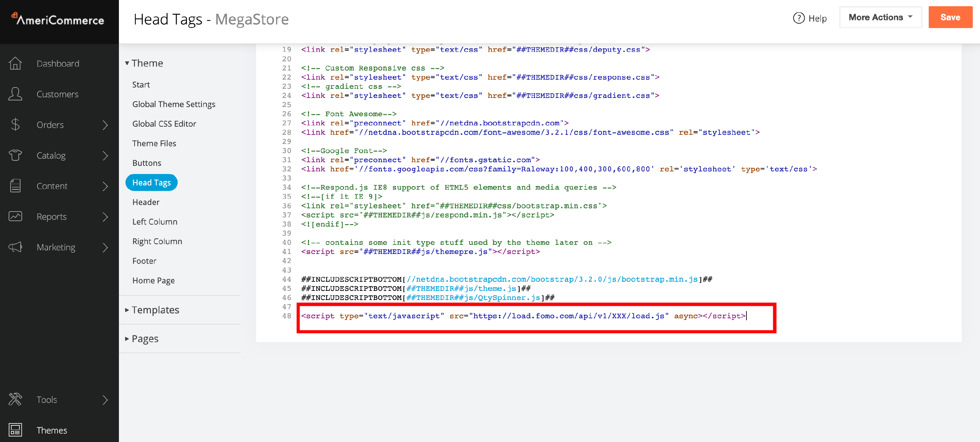Click the Catalog t-shirt icon

(x=15, y=155)
